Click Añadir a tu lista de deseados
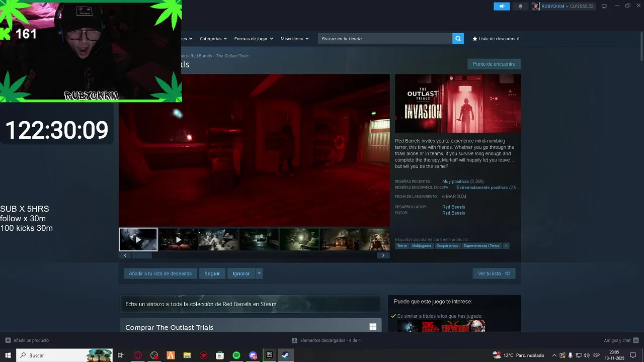The width and height of the screenshot is (644, 362). (x=160, y=274)
